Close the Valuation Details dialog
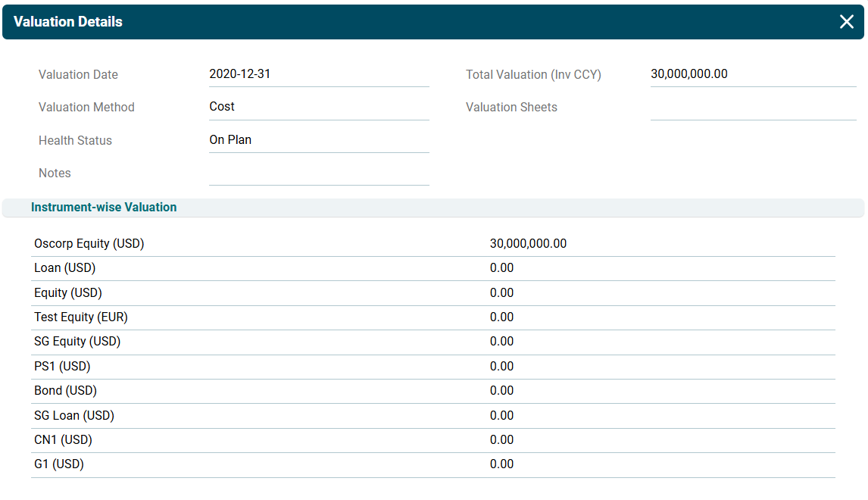868x500 pixels. click(x=846, y=22)
